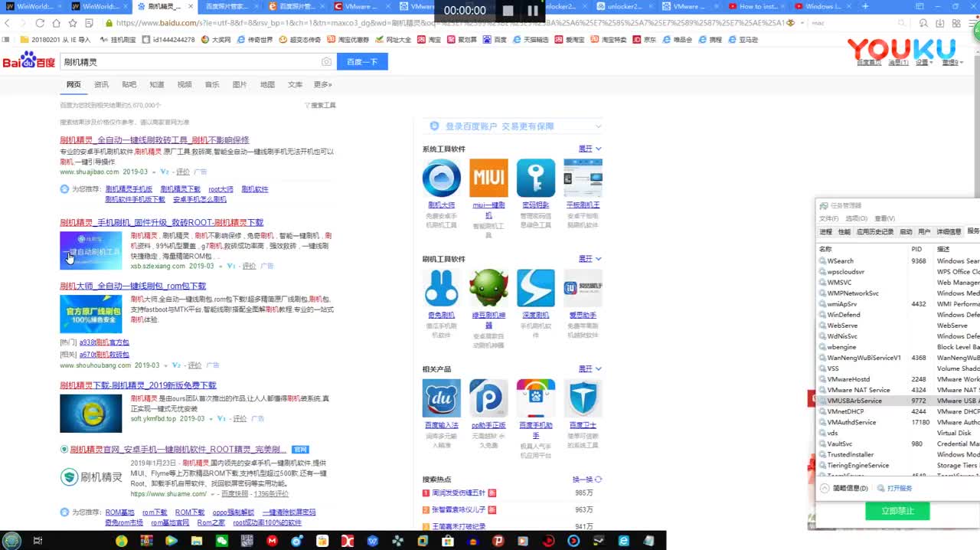This screenshot has height=550, width=980.
Task: Click the 刷机精灵 site logo in results
Action: click(91, 477)
